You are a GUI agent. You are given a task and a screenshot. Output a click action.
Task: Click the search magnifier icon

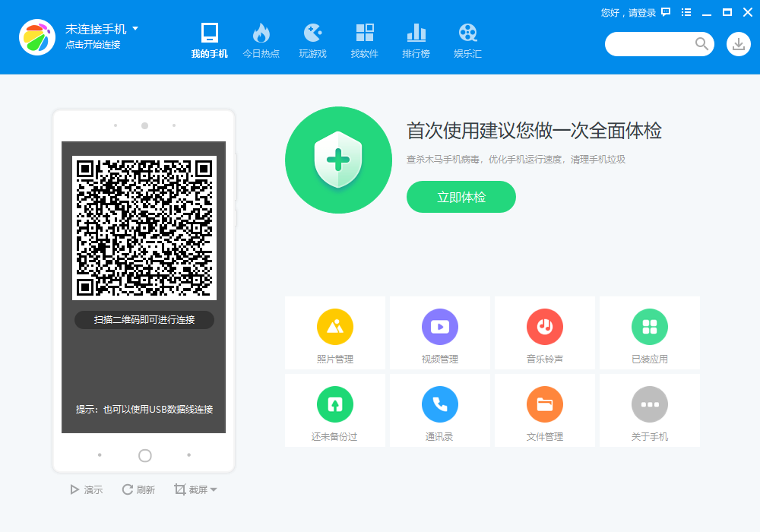tap(701, 44)
